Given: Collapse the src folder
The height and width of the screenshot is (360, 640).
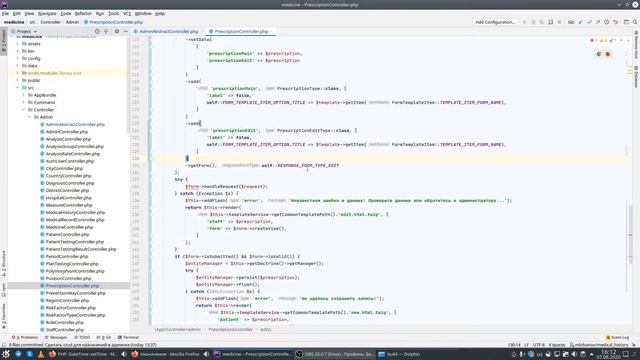Looking at the screenshot, I should [18, 88].
